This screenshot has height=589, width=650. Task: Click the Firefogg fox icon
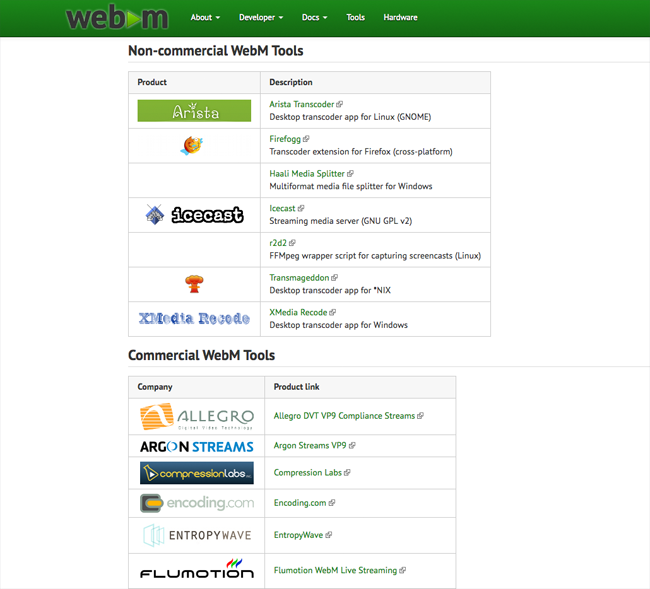[192, 145]
